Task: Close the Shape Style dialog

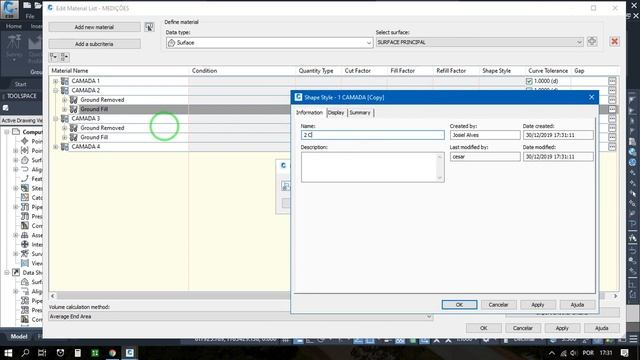Action: coord(591,97)
